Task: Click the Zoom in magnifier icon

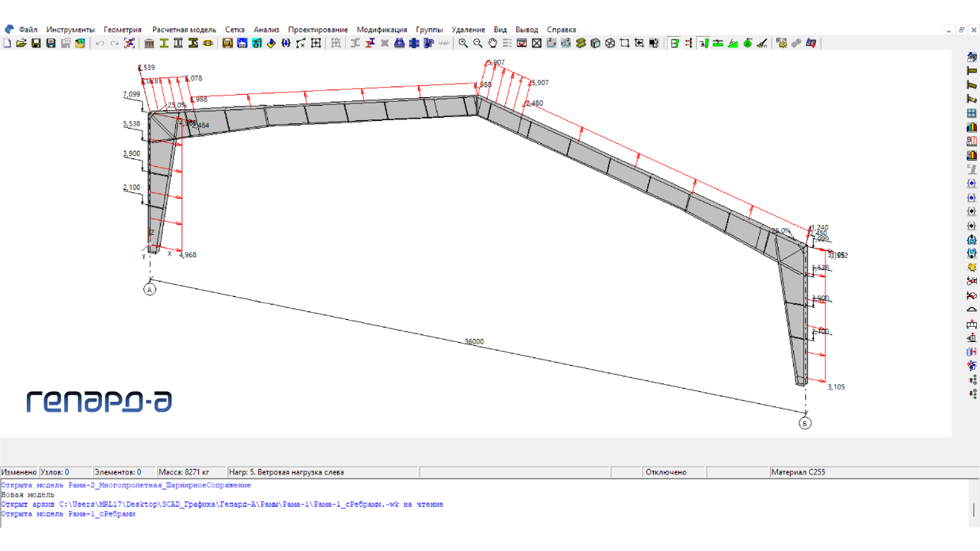Action: (463, 44)
